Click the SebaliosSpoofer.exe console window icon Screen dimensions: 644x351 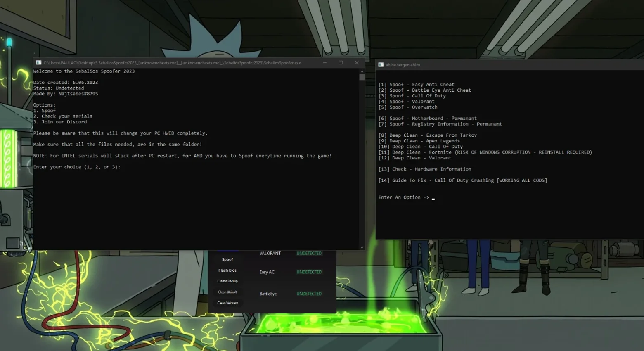[39, 63]
